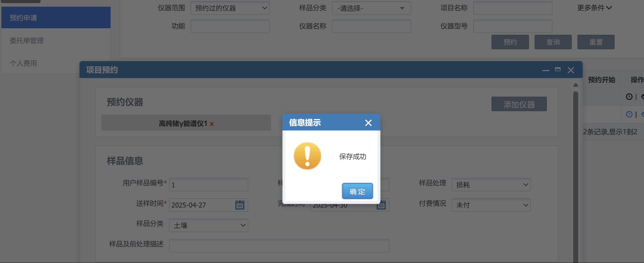Open the 付费情况 dropdown showing 未付

point(491,205)
